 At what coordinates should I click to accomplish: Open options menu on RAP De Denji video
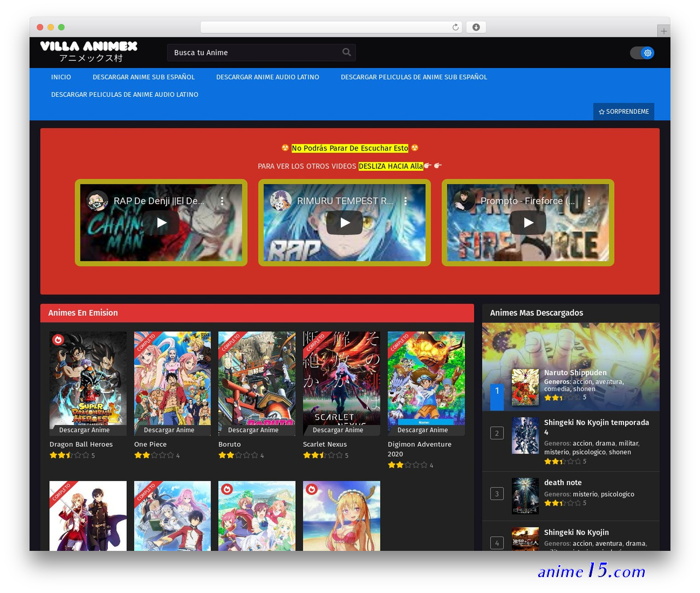tap(222, 201)
